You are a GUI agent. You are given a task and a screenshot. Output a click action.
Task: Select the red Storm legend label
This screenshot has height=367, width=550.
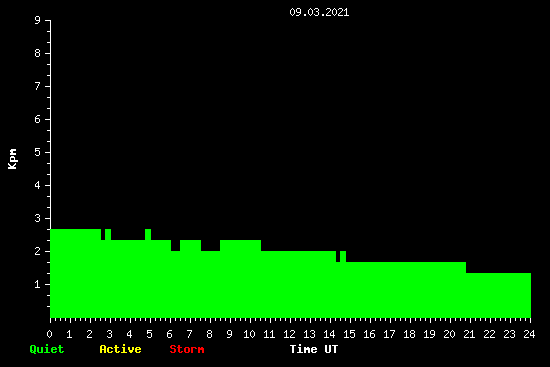pos(187,349)
